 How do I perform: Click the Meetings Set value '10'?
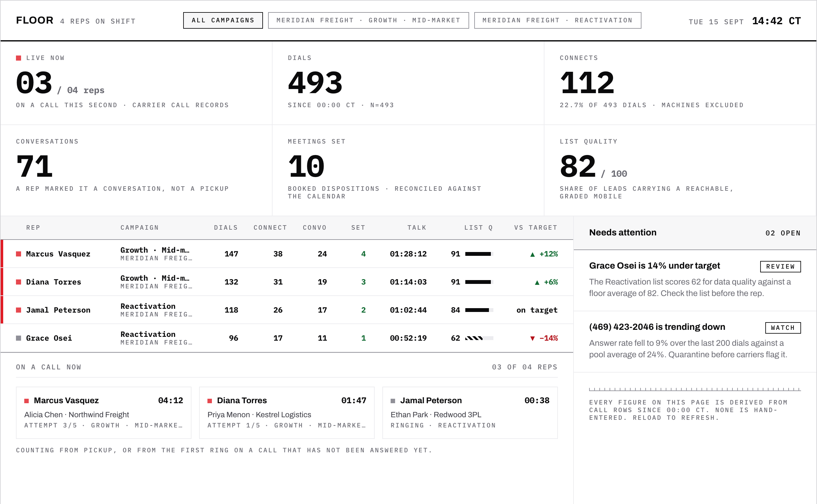pyautogui.click(x=306, y=166)
